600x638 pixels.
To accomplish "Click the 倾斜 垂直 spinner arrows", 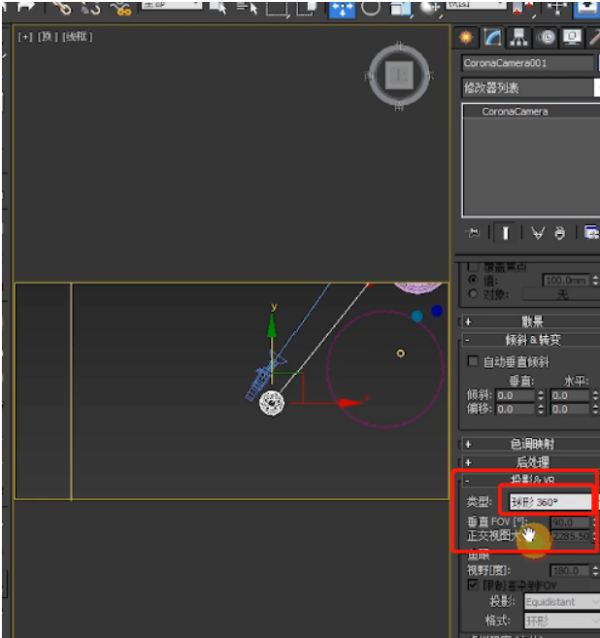I will pos(541,395).
